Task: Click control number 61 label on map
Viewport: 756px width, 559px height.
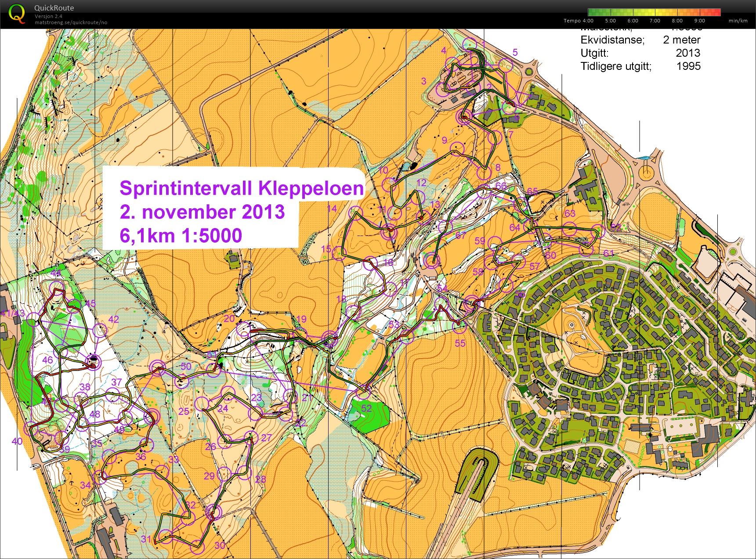Action: coord(608,253)
